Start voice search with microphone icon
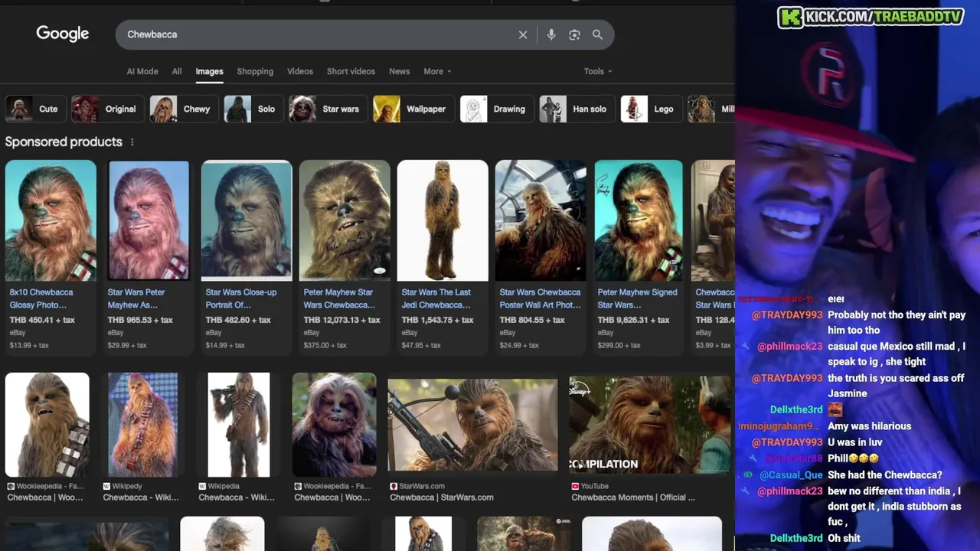This screenshot has width=980, height=551. click(551, 34)
